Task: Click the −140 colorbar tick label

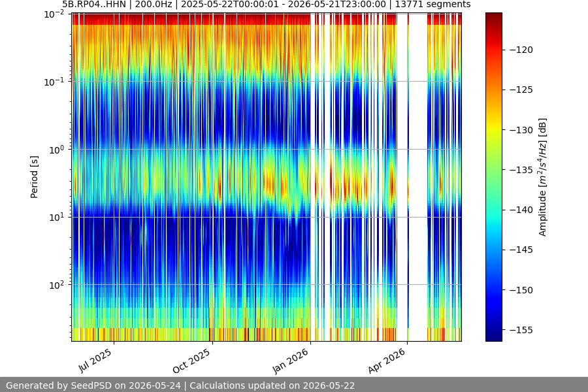Action: (x=521, y=210)
